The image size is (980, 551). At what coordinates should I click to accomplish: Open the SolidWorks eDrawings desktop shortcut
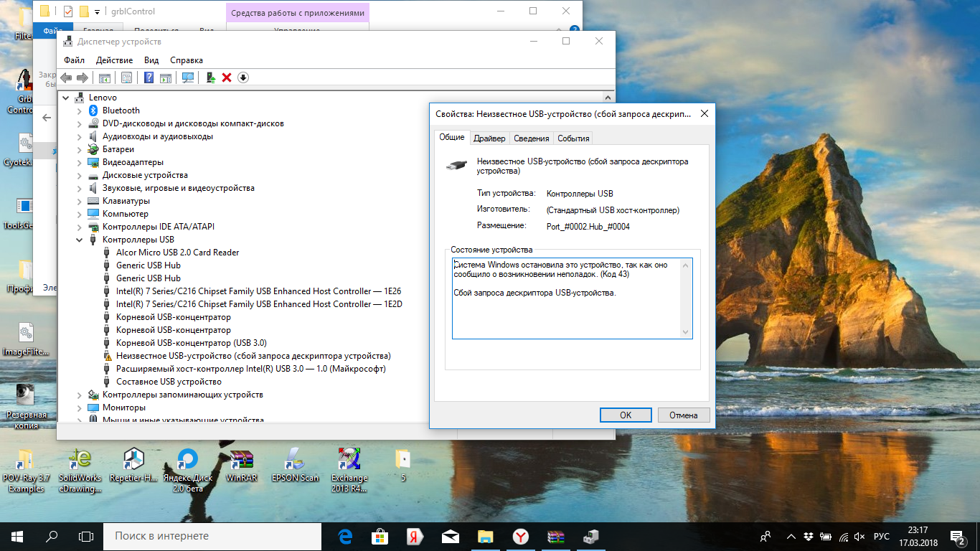[80, 471]
